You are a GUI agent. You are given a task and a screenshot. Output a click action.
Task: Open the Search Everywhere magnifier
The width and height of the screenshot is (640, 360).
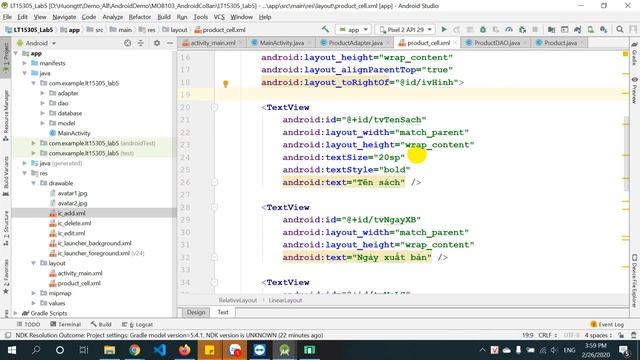click(x=620, y=29)
